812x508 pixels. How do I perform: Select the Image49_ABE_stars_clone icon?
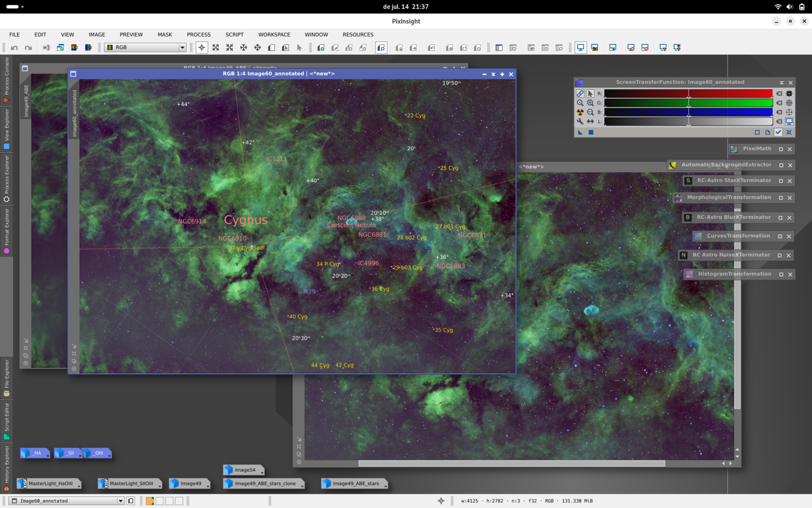pos(264,484)
